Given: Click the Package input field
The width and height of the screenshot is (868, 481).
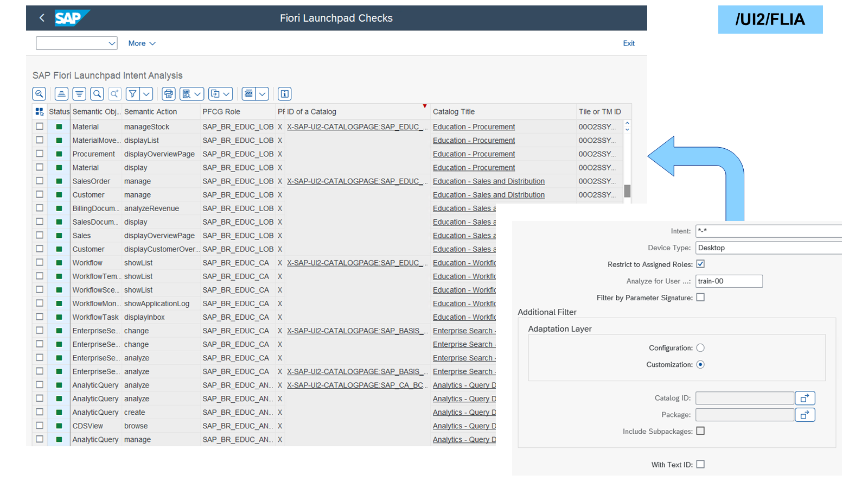Looking at the screenshot, I should coord(744,415).
